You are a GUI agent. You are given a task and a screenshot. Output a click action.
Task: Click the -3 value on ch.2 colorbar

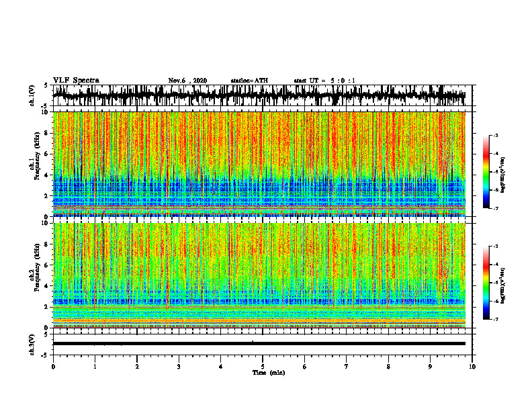[495, 246]
